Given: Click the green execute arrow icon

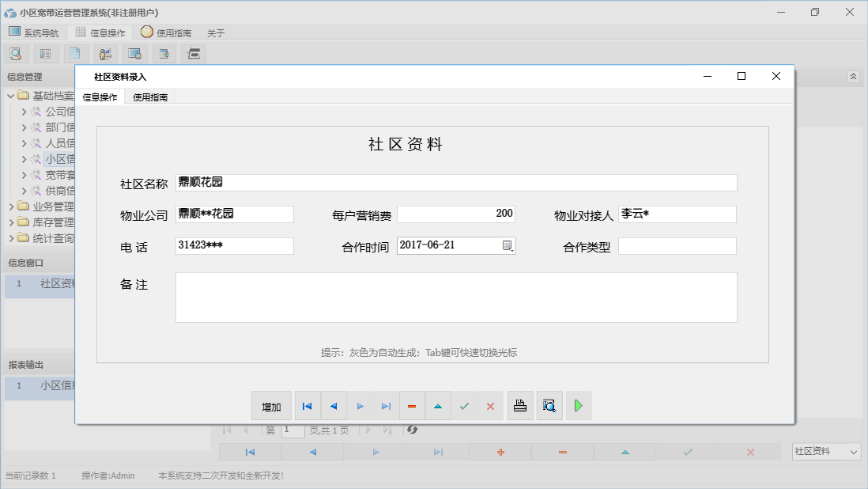Looking at the screenshot, I should click(x=578, y=405).
